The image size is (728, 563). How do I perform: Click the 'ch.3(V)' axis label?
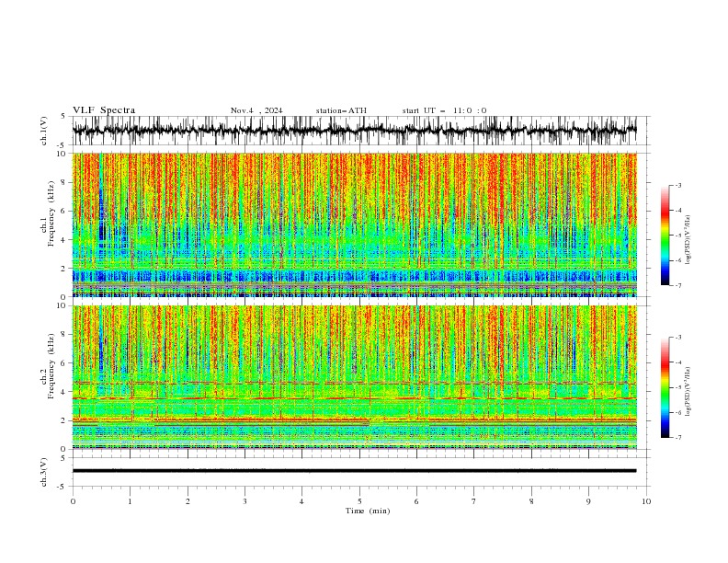pos(44,472)
